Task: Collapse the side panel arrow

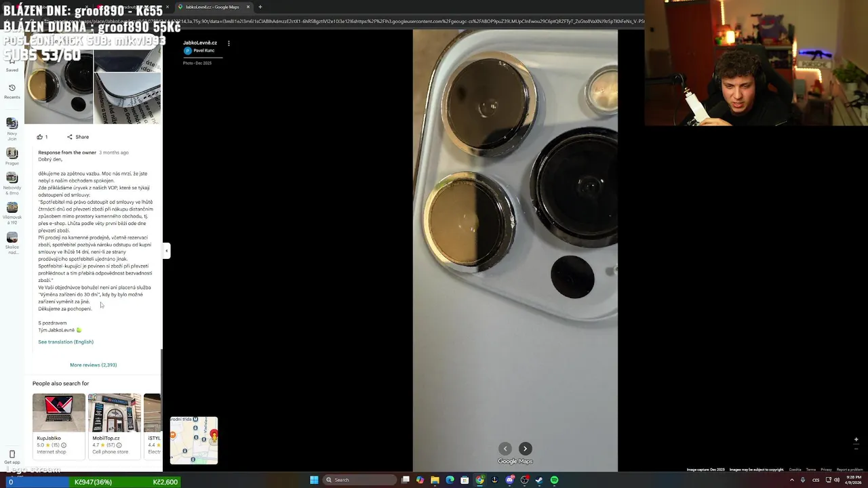Action: point(166,251)
